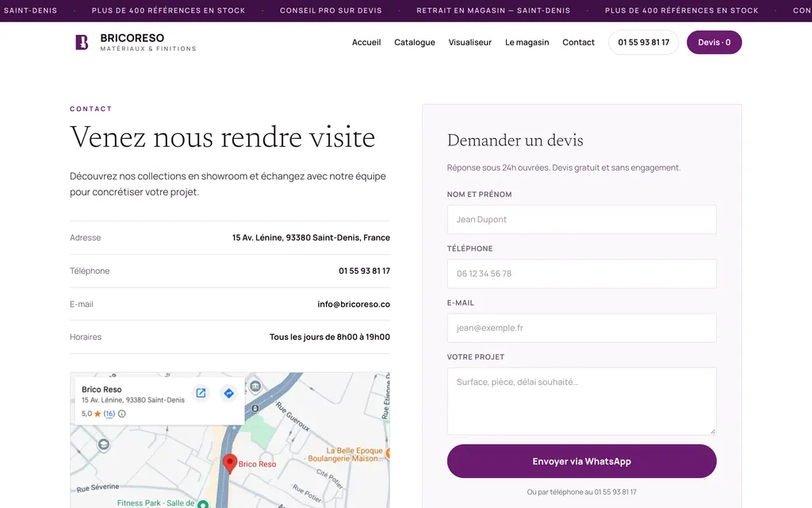The height and width of the screenshot is (508, 812).
Task: Focus the Nom et prénom field
Action: (x=581, y=219)
